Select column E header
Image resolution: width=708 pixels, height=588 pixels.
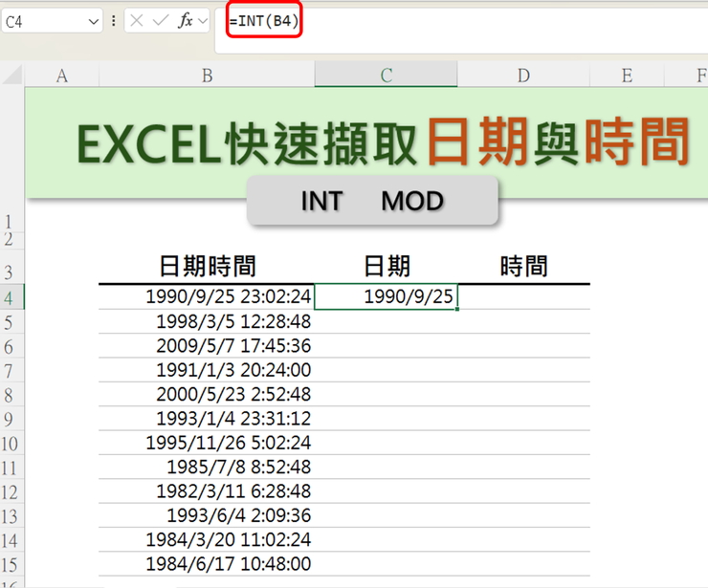point(627,75)
